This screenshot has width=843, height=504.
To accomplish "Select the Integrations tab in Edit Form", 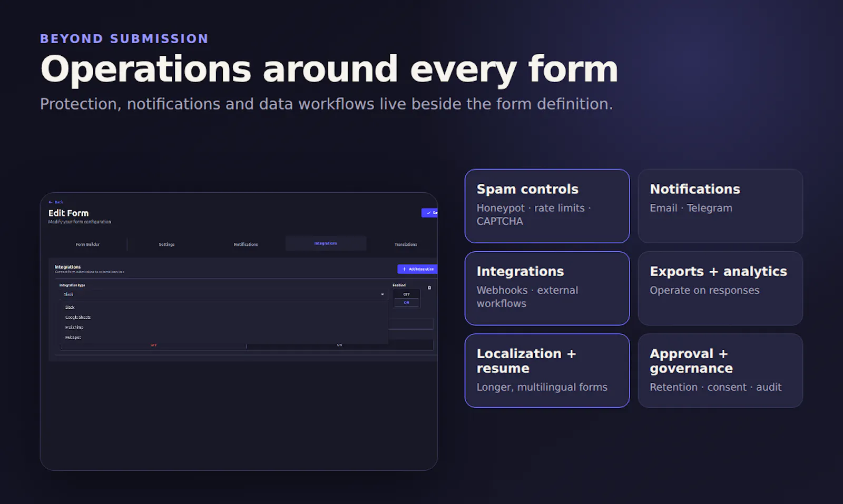I will (326, 243).
